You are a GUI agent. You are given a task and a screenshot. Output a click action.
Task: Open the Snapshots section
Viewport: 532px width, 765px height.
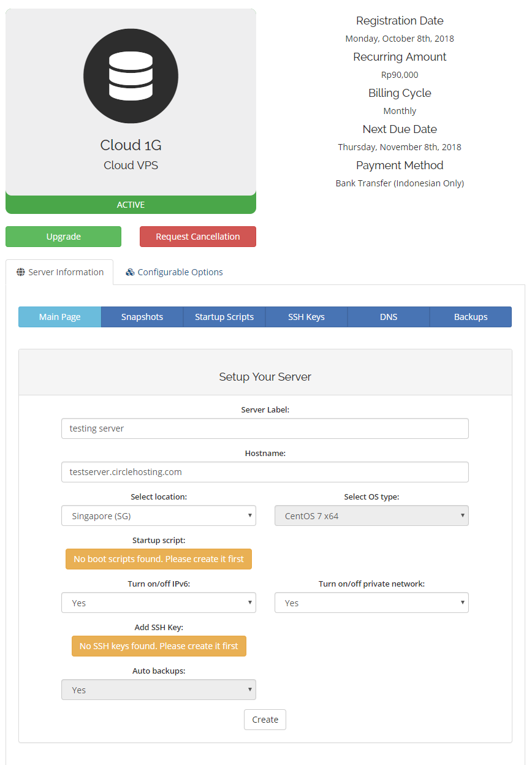point(142,317)
